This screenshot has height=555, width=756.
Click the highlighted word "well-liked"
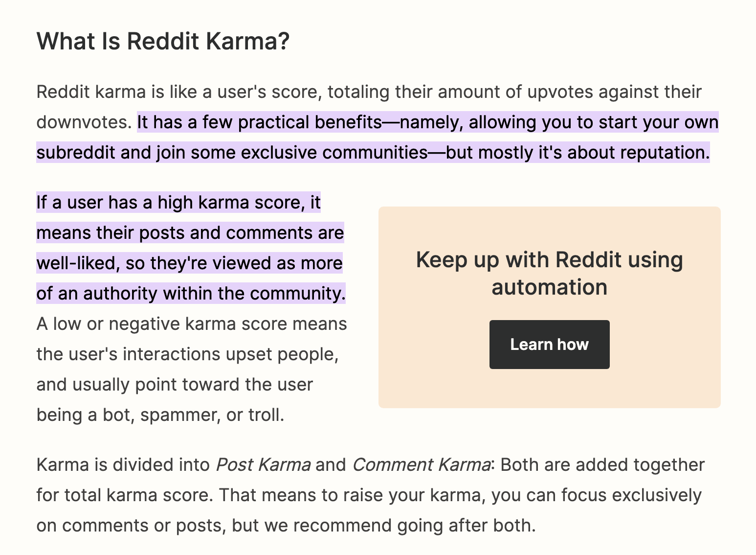point(78,263)
